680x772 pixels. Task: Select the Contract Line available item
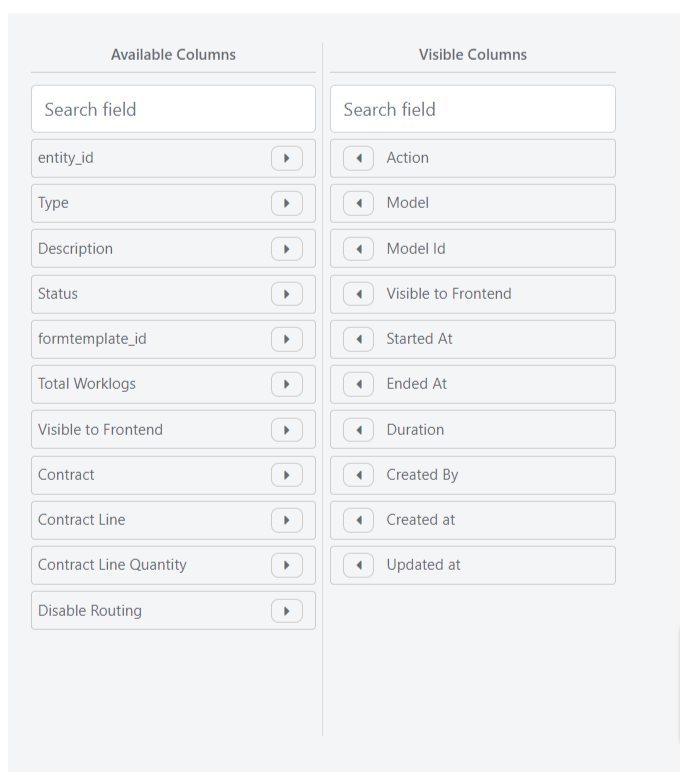coord(173,520)
